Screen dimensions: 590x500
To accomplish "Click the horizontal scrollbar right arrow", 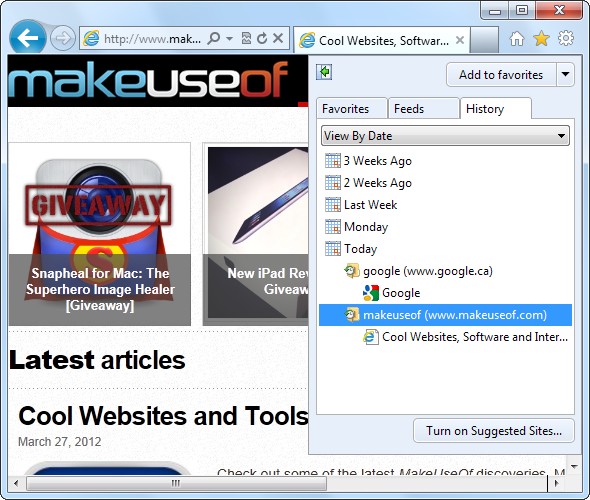I will [x=557, y=483].
